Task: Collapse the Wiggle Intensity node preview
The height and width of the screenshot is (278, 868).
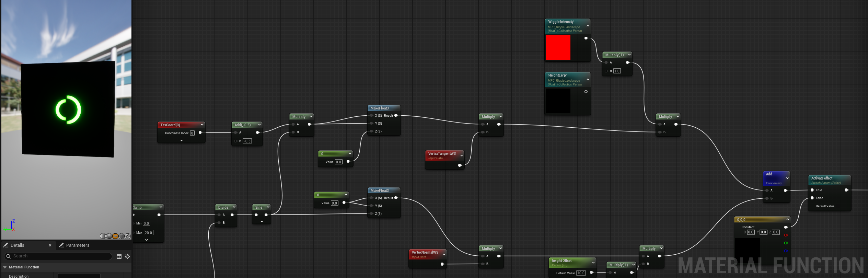Action: pyautogui.click(x=588, y=26)
